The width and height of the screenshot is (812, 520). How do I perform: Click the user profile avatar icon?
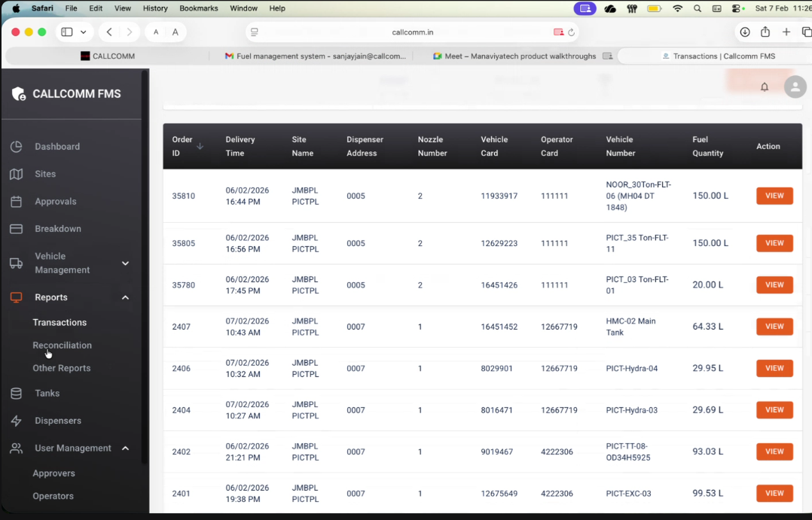(x=795, y=87)
